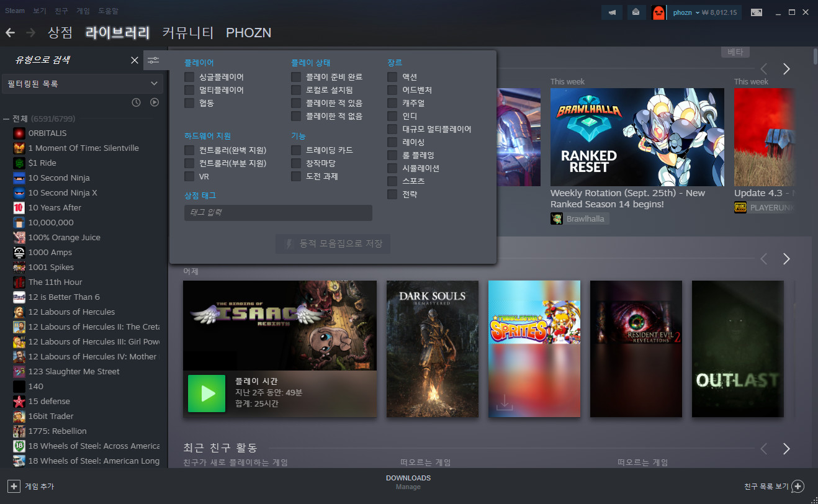Click the PLAYERUNKNOWN game icon
Viewport: 818px width, 504px height.
740,207
